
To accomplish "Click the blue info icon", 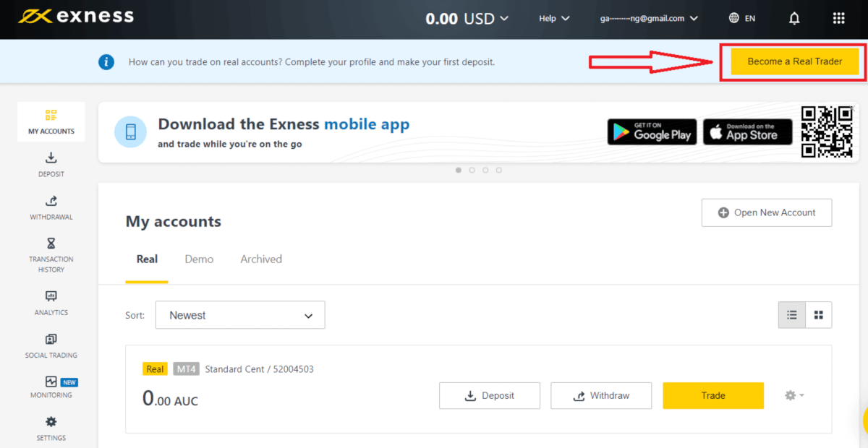I will [106, 62].
